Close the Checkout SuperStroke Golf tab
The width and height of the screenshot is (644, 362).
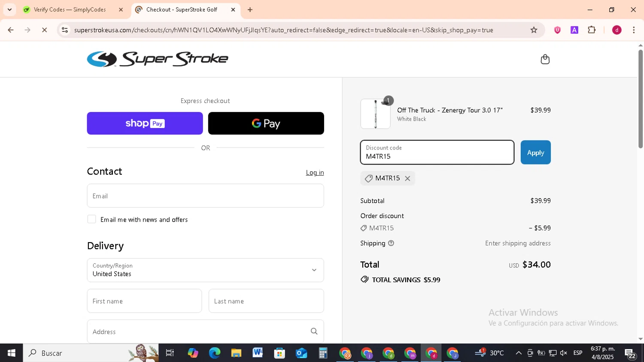pyautogui.click(x=233, y=9)
